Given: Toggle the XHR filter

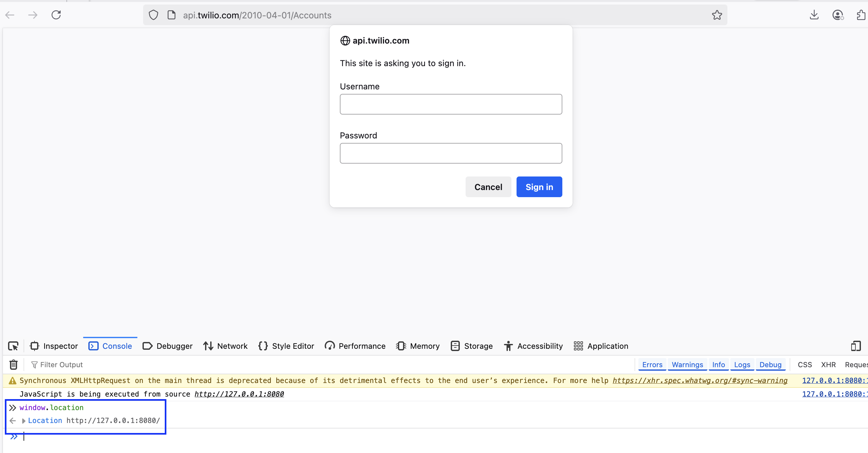Looking at the screenshot, I should 829,364.
